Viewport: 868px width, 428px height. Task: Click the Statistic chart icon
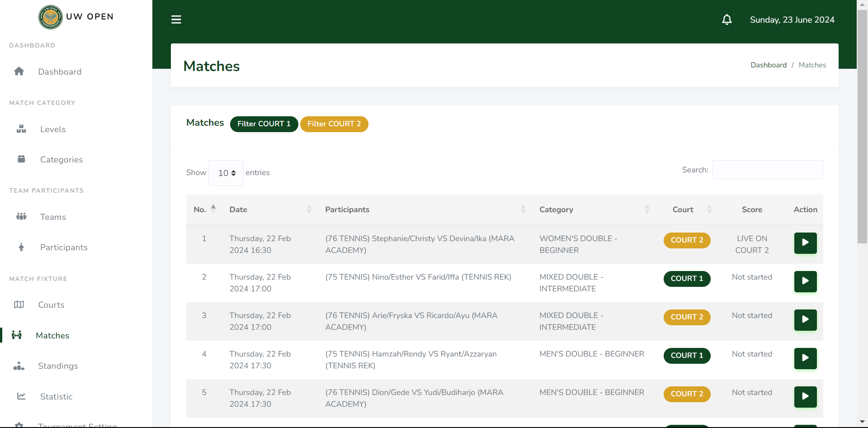point(21,396)
